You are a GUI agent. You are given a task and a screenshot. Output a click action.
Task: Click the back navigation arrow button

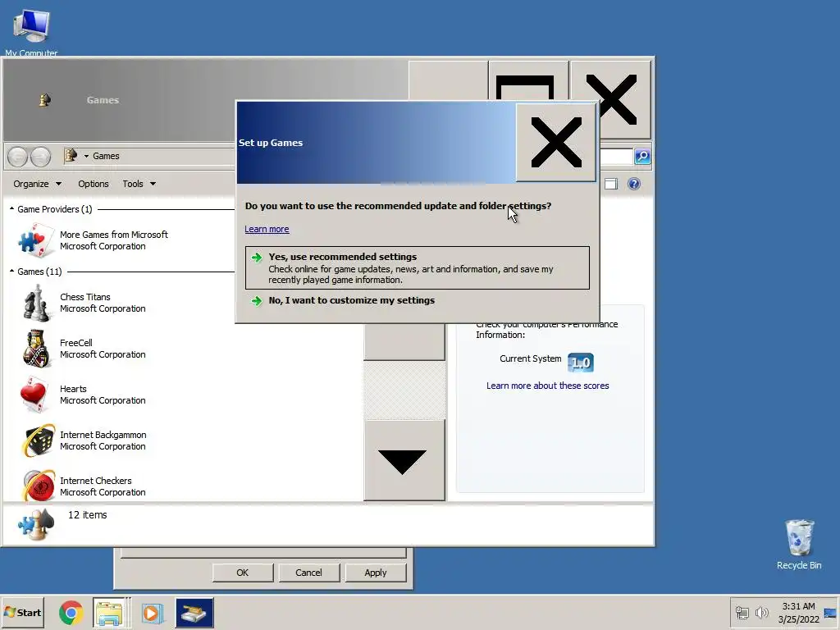[x=18, y=157]
